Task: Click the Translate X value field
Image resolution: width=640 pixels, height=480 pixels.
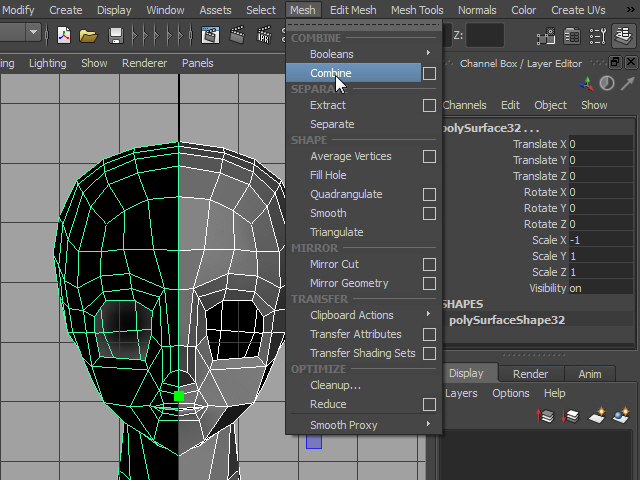Action: pyautogui.click(x=600, y=144)
